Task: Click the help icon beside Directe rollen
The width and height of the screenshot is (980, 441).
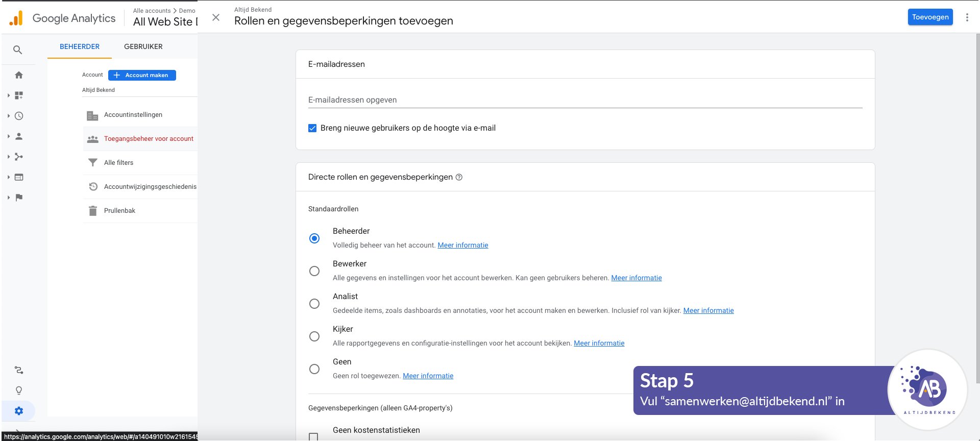Action: pos(459,177)
